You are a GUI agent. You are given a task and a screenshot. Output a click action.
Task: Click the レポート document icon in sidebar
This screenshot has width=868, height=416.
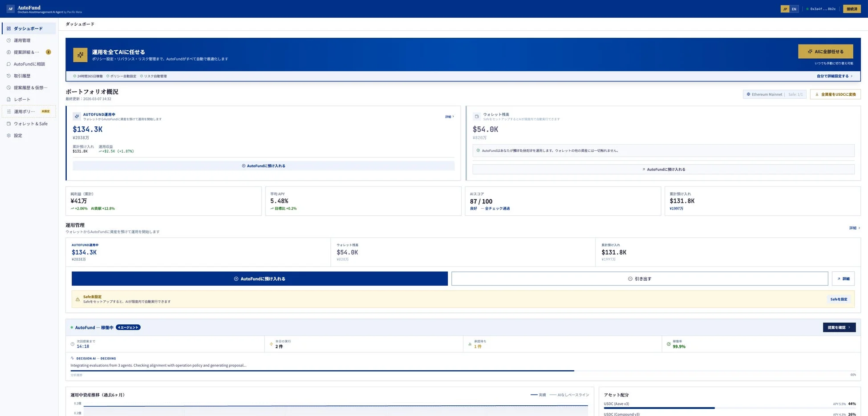pyautogui.click(x=8, y=100)
